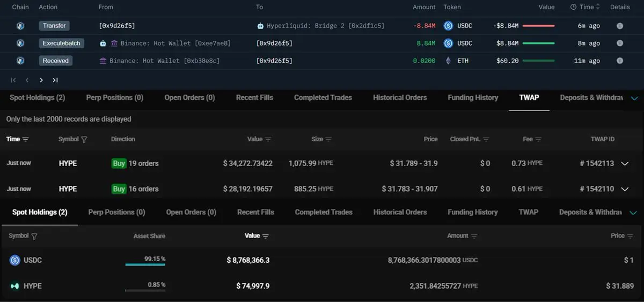Screen dimensions: 644x302
Task: Open Completed Trades tab in lower bar
Action: coord(324,212)
